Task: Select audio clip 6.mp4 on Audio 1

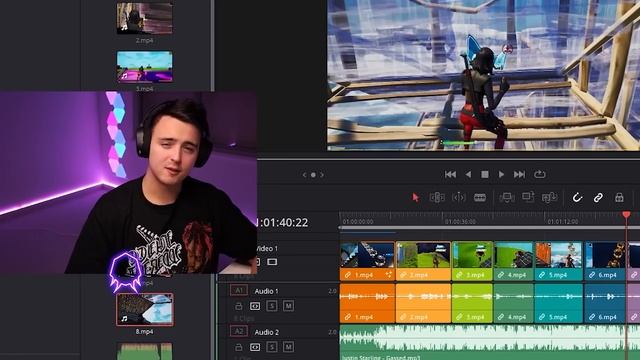Action: [x=605, y=303]
